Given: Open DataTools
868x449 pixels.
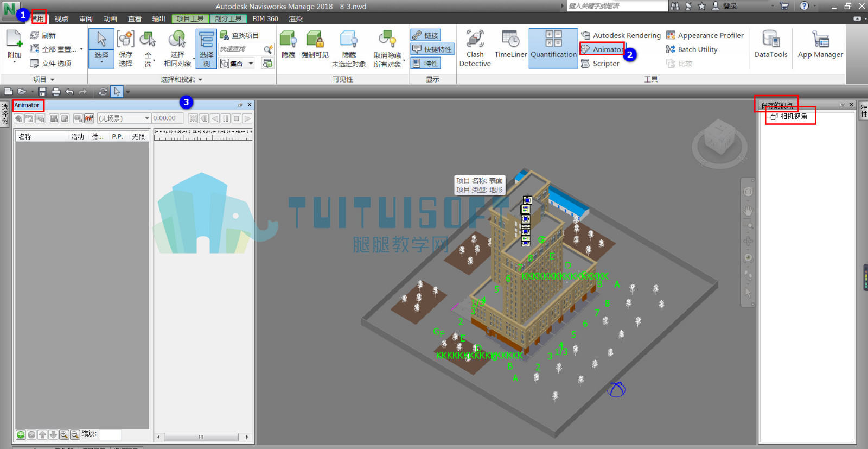Looking at the screenshot, I should [x=771, y=45].
